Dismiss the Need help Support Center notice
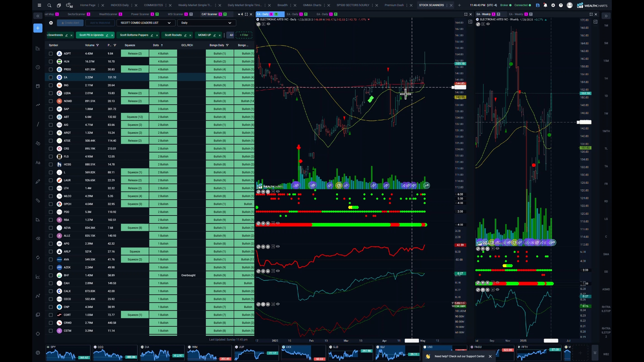This screenshot has width=644, height=362. click(x=490, y=356)
